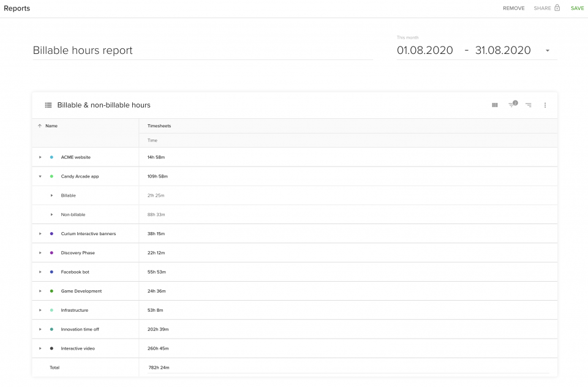Click the SAVE button
The height and width of the screenshot is (387, 588).
point(577,8)
